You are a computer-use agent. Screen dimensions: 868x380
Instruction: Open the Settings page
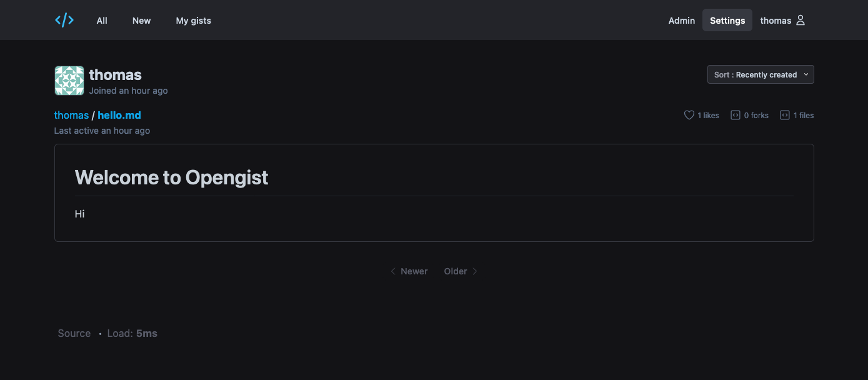727,20
